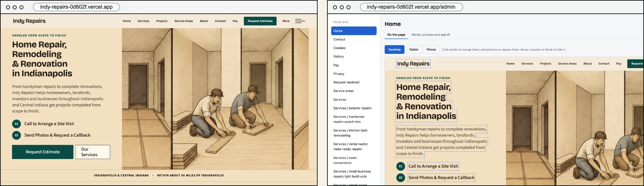Click the workers illustration in admin preview

(x=574, y=128)
